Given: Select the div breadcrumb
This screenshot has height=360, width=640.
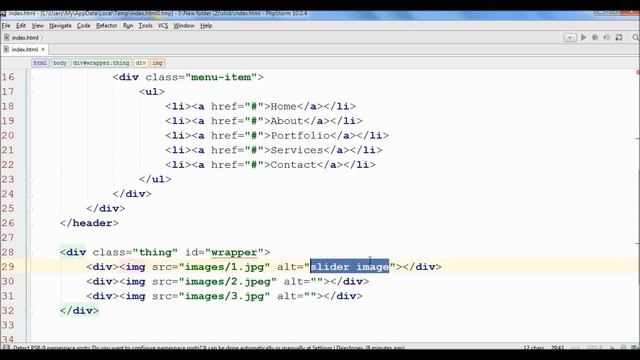Looking at the screenshot, I should (x=141, y=63).
